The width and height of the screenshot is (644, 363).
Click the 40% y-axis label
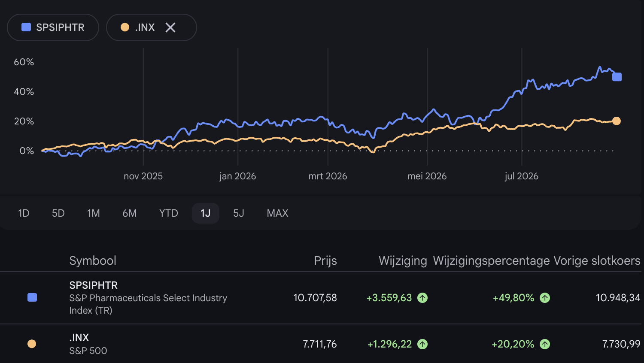[x=24, y=91]
